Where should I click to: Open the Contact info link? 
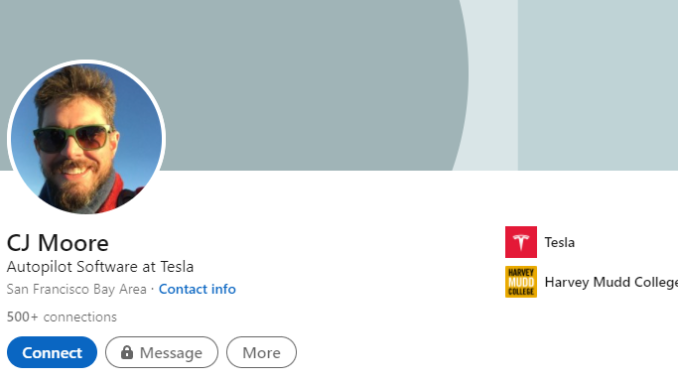197,289
